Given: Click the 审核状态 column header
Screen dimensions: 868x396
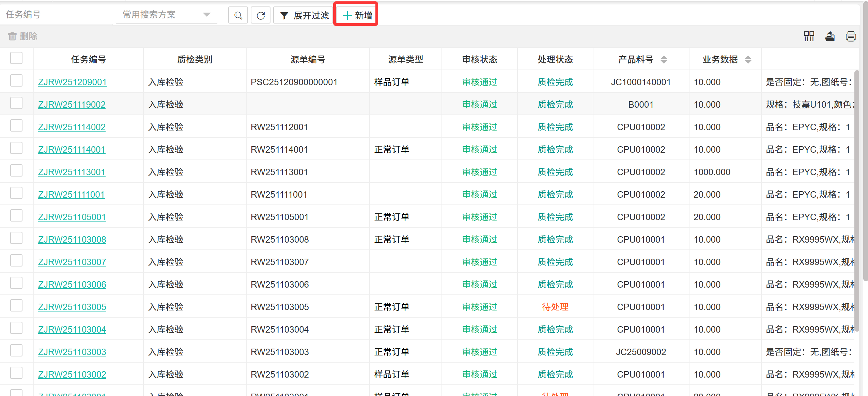Looking at the screenshot, I should 479,60.
